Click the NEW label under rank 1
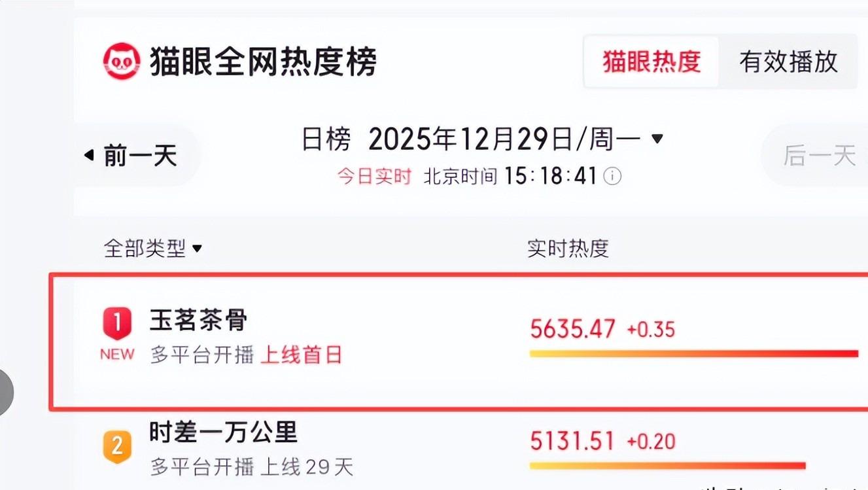 pos(117,355)
